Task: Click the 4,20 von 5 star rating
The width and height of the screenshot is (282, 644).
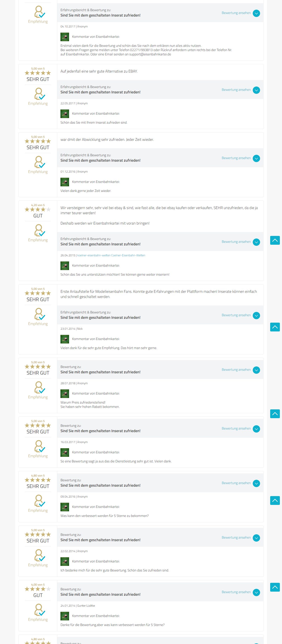Action: click(38, 210)
